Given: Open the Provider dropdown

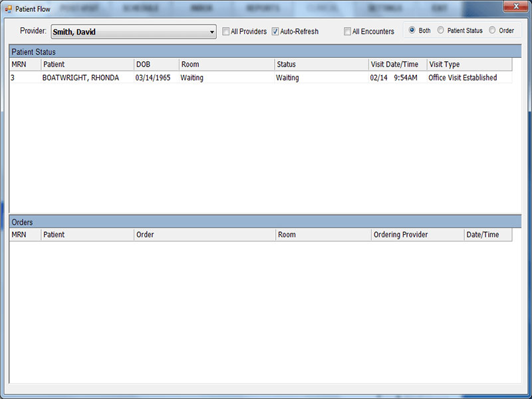Looking at the screenshot, I should tap(211, 31).
